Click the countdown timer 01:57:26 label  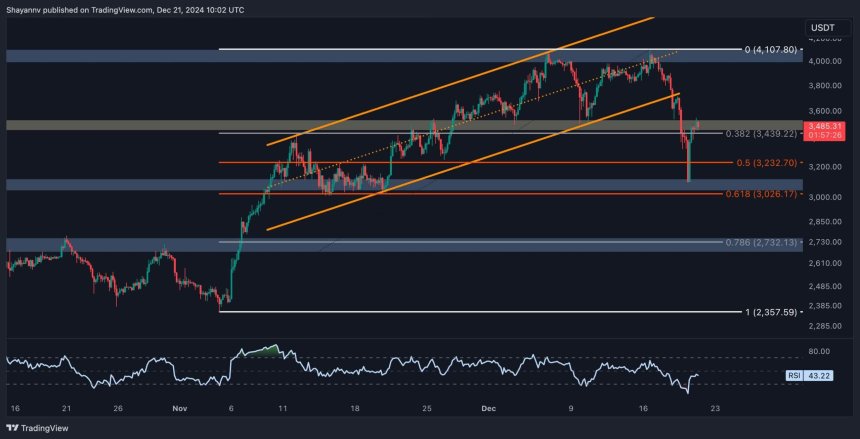click(831, 136)
